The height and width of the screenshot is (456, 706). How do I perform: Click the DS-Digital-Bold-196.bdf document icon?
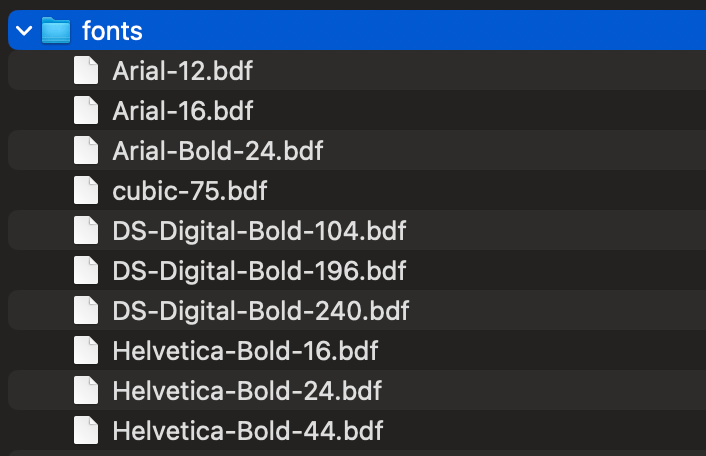pos(87,270)
